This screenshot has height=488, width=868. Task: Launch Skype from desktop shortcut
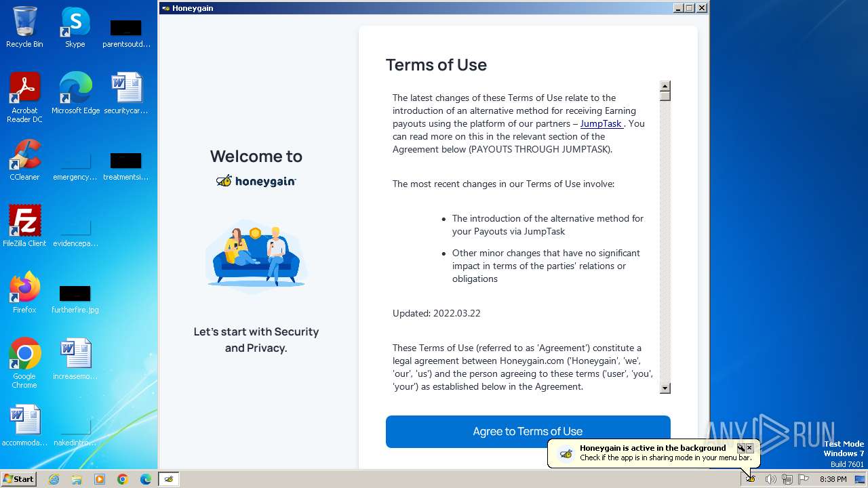(75, 27)
